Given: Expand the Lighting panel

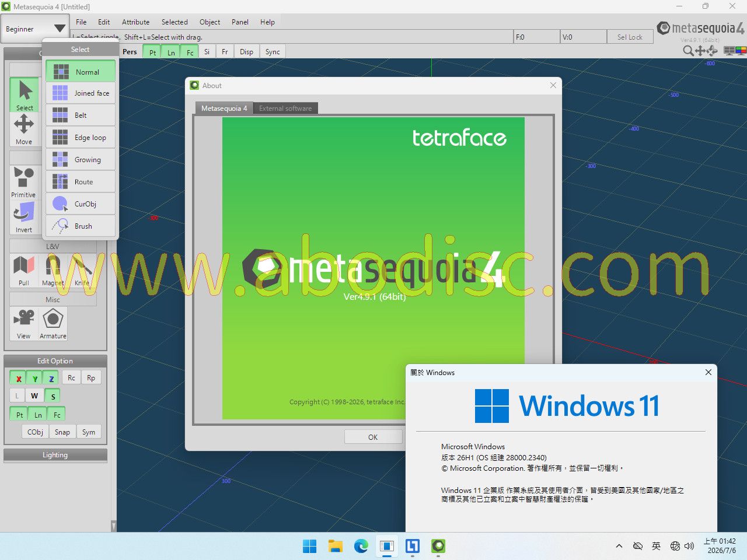Looking at the screenshot, I should coord(55,455).
